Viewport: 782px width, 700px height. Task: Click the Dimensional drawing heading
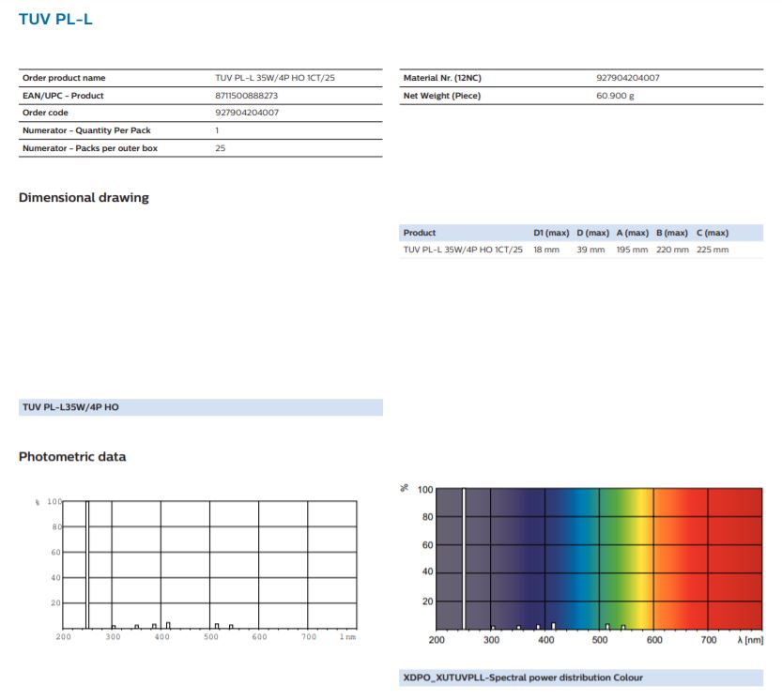(x=84, y=197)
